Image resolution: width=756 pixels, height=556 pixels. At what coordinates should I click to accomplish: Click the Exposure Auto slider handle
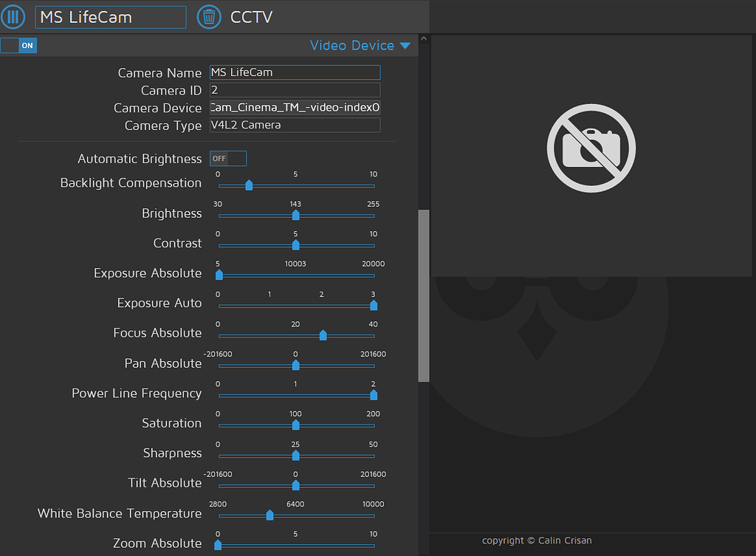374,305
